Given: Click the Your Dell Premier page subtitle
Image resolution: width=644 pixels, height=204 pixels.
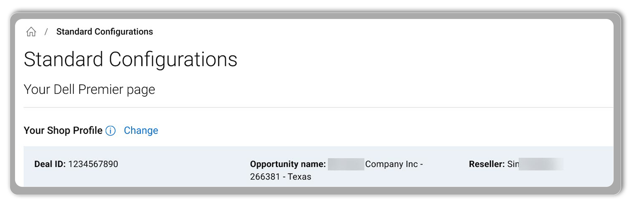Looking at the screenshot, I should pyautogui.click(x=89, y=89).
